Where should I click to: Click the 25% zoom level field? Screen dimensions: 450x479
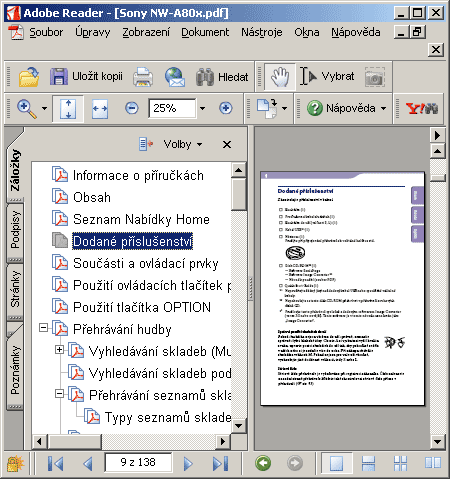[172, 108]
